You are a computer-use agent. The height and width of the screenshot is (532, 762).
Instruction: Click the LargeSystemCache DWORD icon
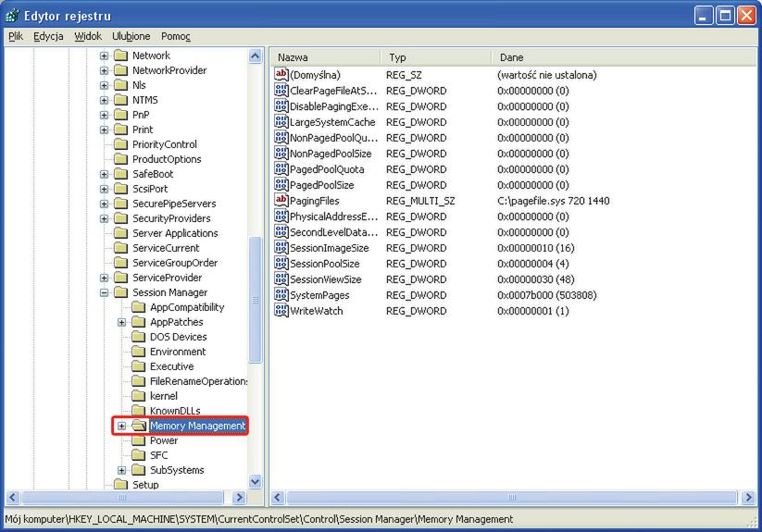pyautogui.click(x=281, y=122)
